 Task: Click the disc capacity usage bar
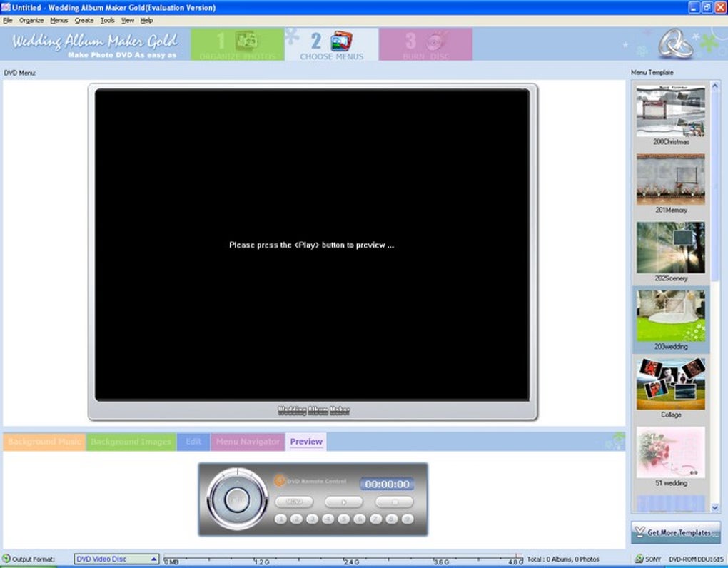pos(343,559)
